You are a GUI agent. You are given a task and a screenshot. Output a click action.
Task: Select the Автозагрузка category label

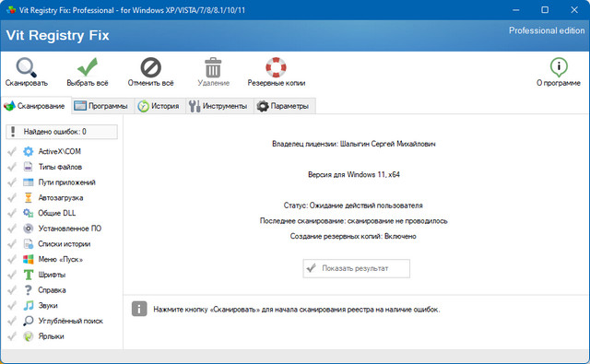tap(61, 197)
